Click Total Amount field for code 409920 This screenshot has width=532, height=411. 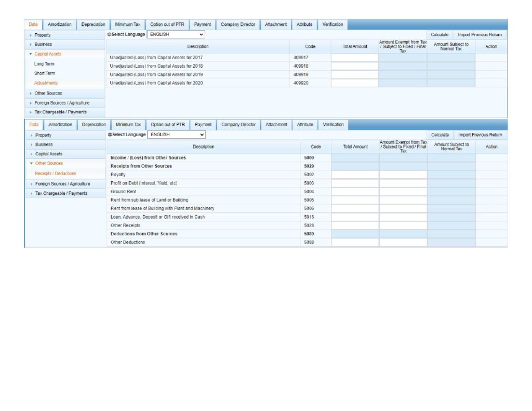[x=355, y=83]
